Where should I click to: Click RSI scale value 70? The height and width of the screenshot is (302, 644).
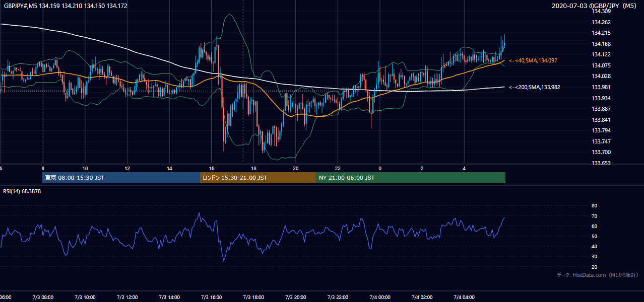pyautogui.click(x=594, y=216)
